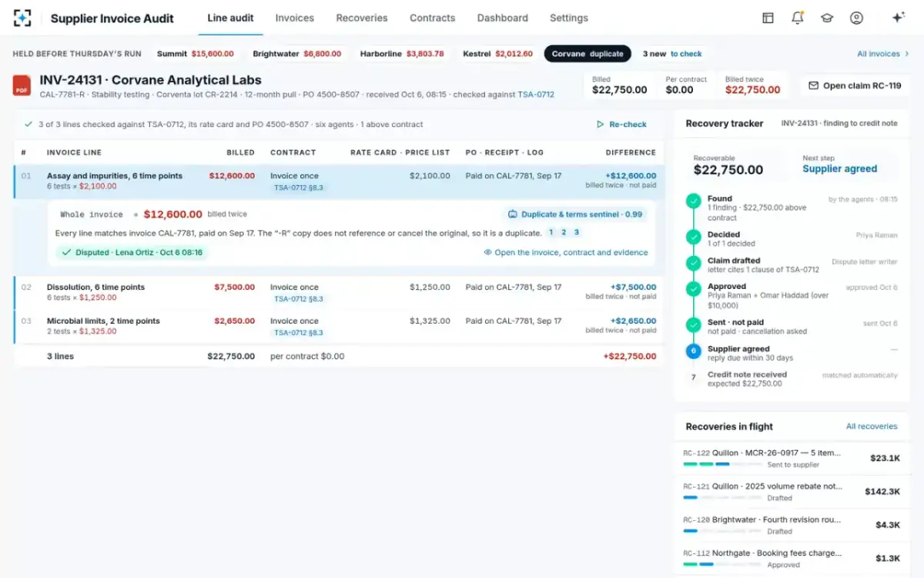Click the Re-check button
Screen dimensions: 924x578
(x=622, y=124)
